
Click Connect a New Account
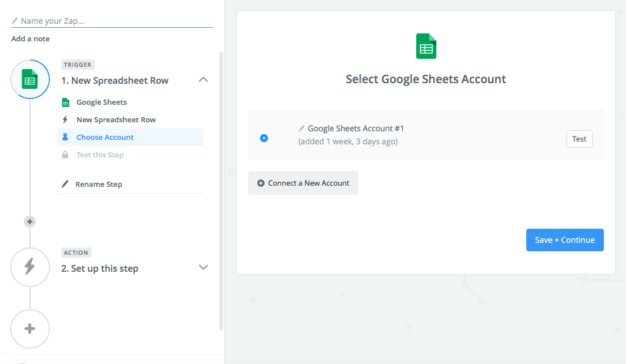coord(303,183)
